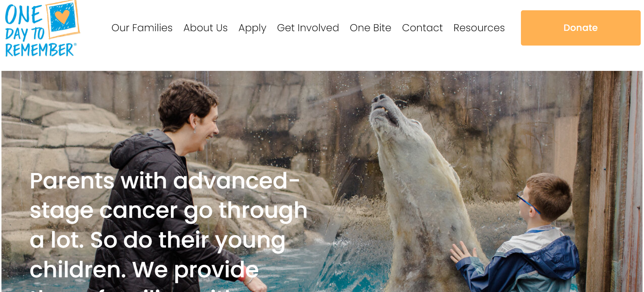
Task: Click the One Day to Remember logo
Action: point(42,29)
